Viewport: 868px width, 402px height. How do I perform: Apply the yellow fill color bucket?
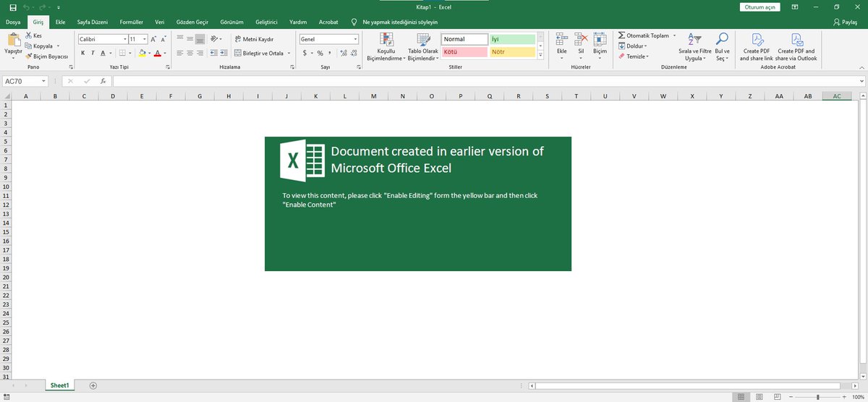pyautogui.click(x=142, y=53)
